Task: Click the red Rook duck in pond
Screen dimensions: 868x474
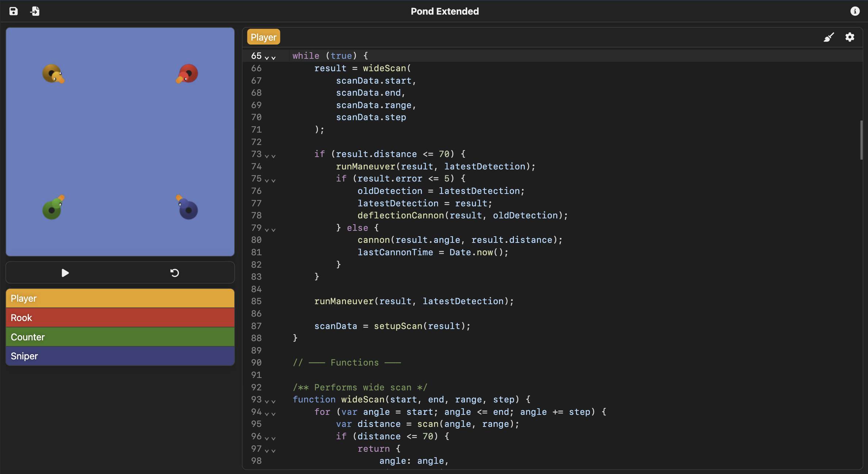Action: 187,74
